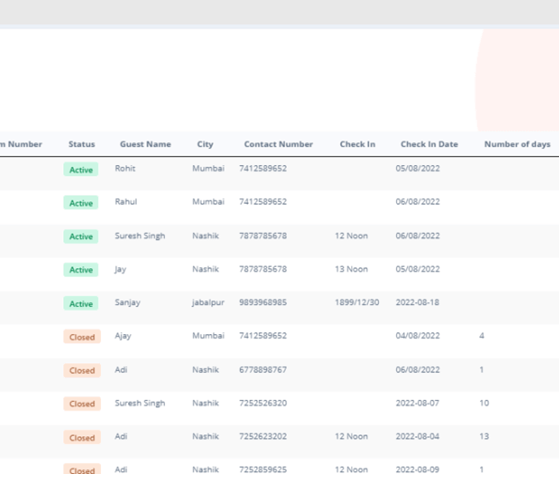
Task: Click number of days value 4
Action: pos(482,336)
